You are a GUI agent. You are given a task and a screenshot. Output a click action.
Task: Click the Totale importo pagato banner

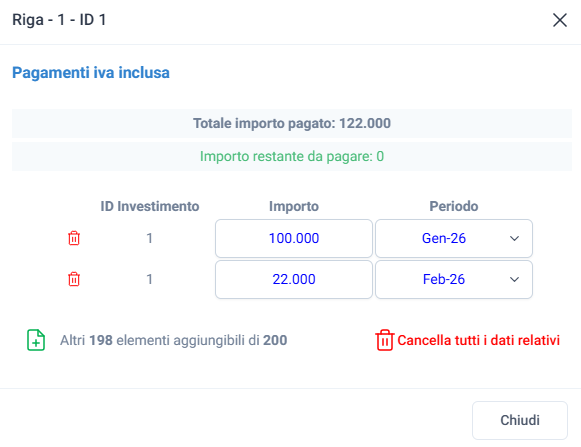[x=292, y=123]
